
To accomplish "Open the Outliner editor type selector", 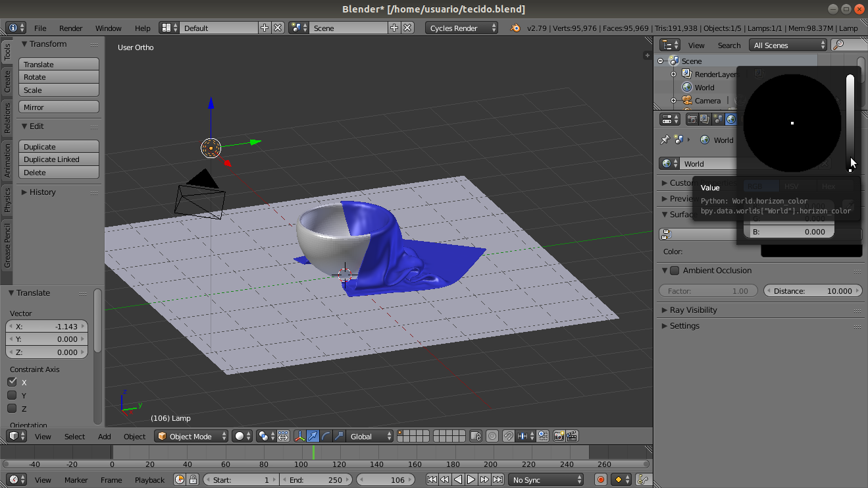I will click(670, 45).
